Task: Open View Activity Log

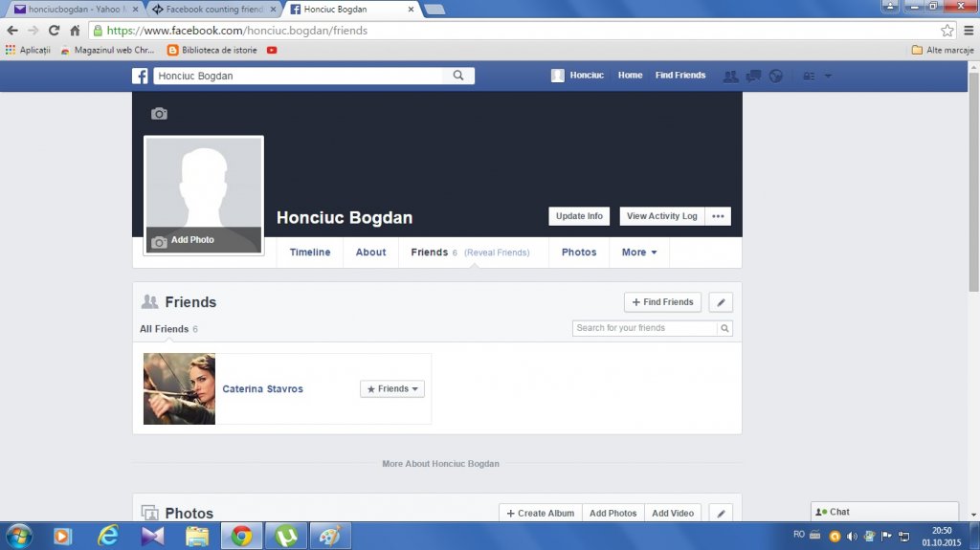Action: tap(662, 216)
